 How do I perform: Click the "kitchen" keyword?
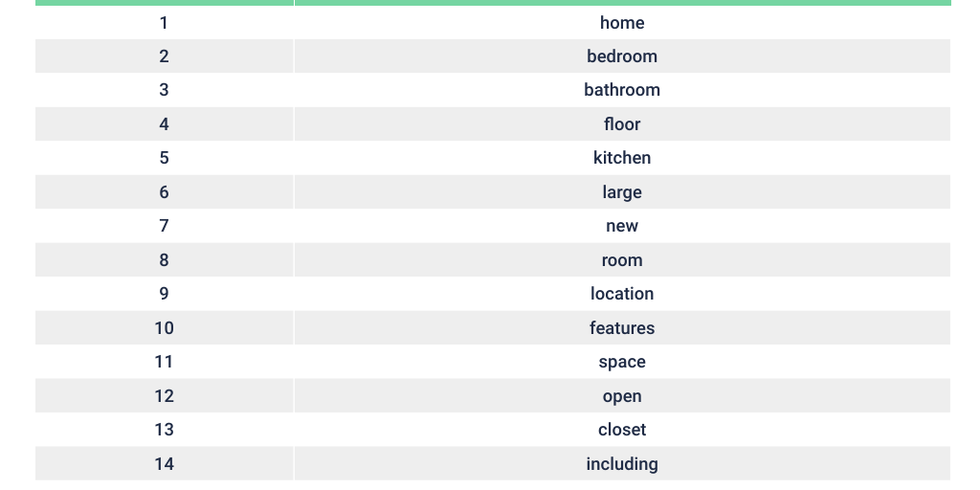pos(622,158)
